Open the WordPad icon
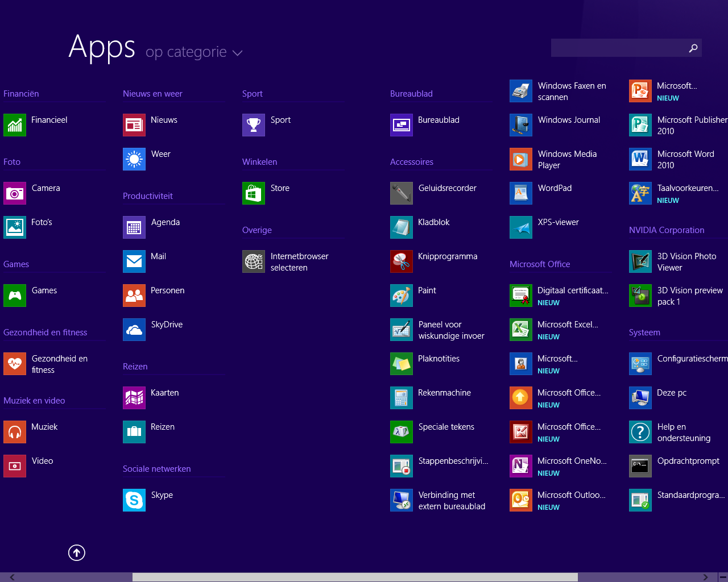This screenshot has height=582, width=728. pyautogui.click(x=521, y=193)
